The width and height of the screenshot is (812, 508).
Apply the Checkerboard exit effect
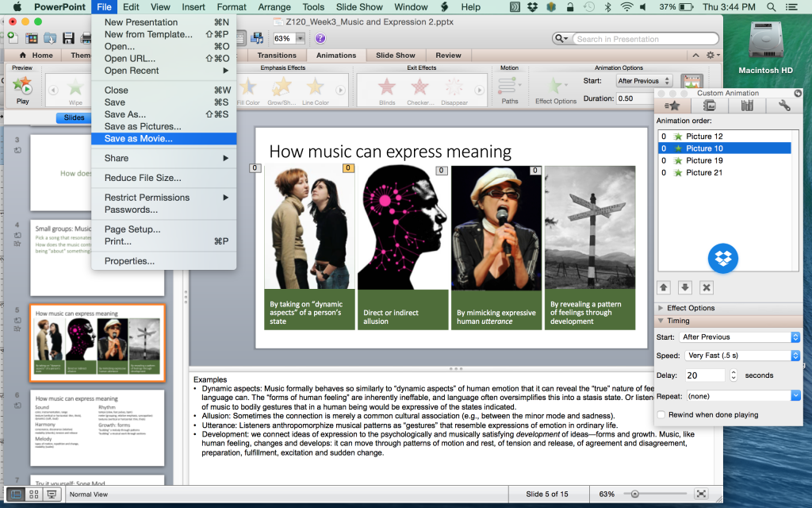420,90
